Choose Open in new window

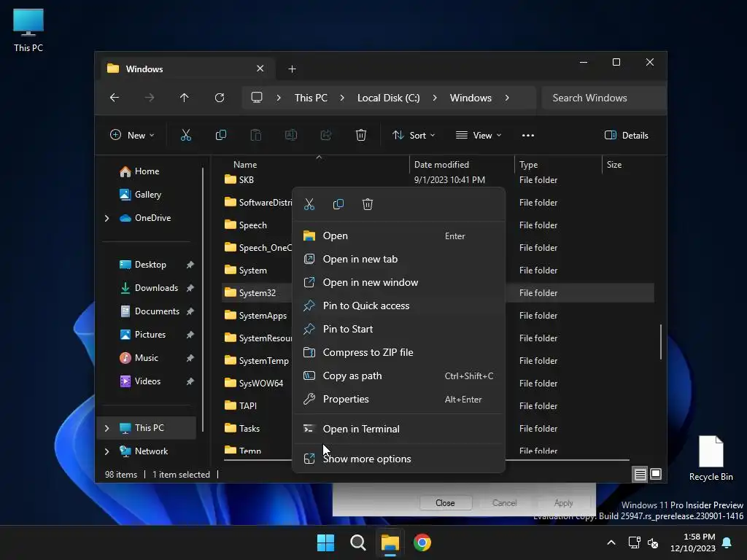[398, 282]
